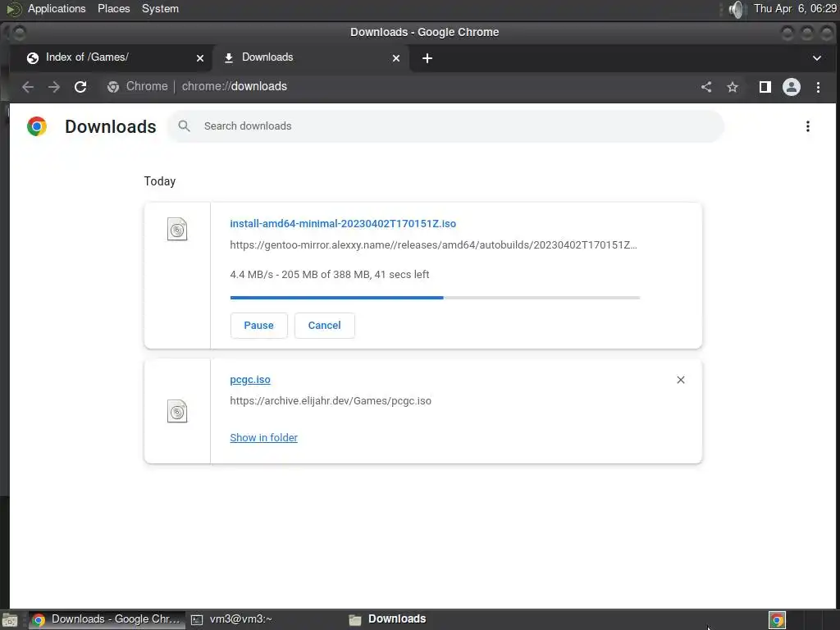Click the browser forward arrow
This screenshot has width=840, height=630.
coord(54,87)
